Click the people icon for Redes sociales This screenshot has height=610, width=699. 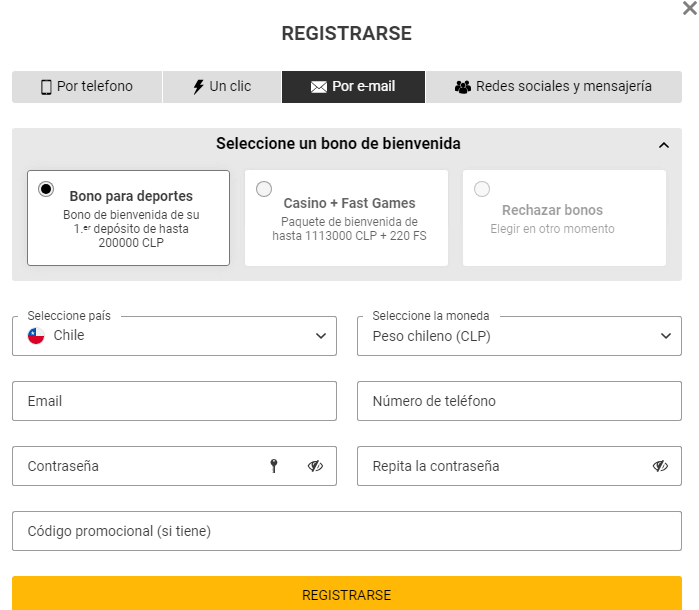(x=462, y=87)
